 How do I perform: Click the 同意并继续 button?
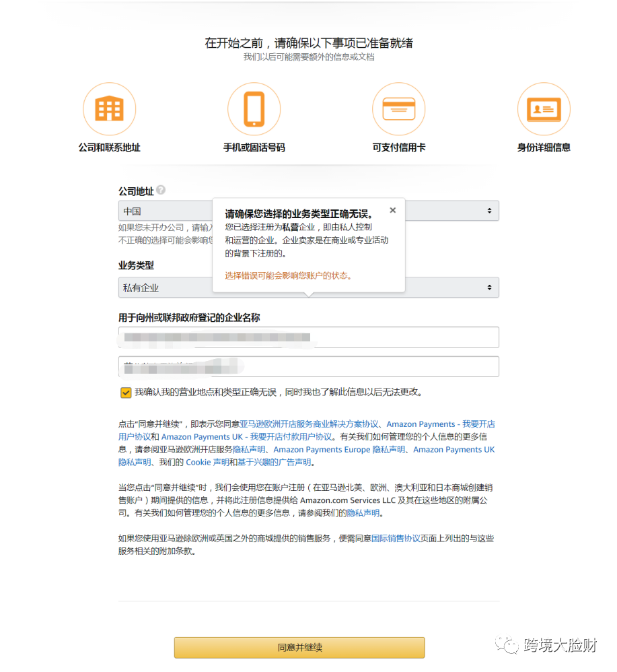(x=299, y=647)
